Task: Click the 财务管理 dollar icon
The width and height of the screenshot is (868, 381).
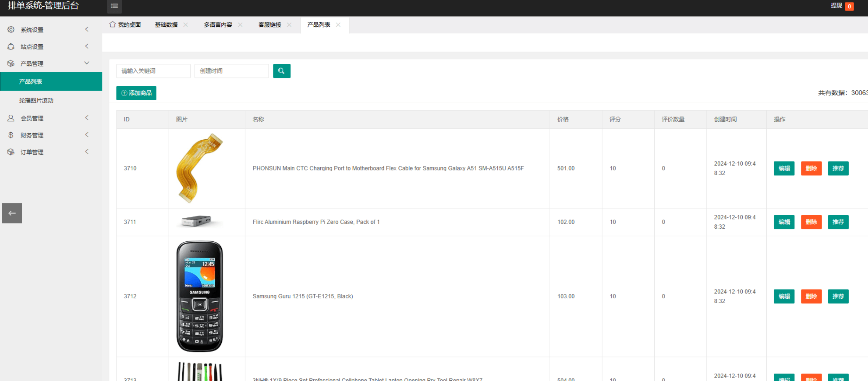Action: tap(11, 135)
